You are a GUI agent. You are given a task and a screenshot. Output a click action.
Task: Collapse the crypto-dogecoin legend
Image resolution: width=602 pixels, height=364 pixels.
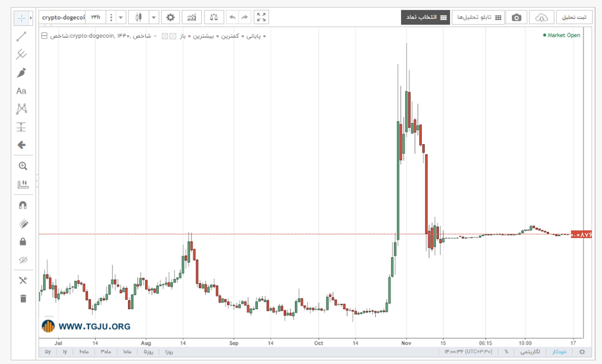(x=44, y=36)
